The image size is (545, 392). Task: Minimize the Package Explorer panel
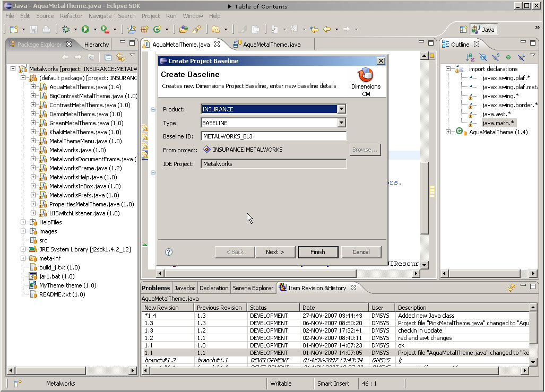[123, 42]
